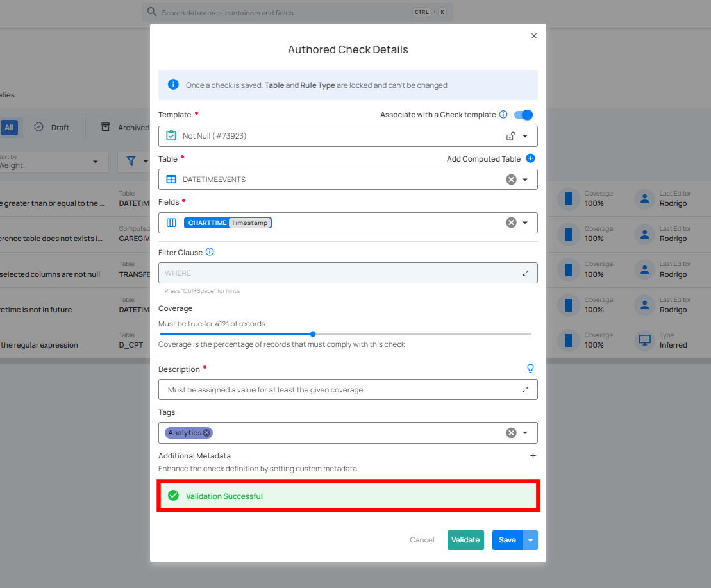
Task: Select the Draft tab in background page
Action: tap(52, 128)
